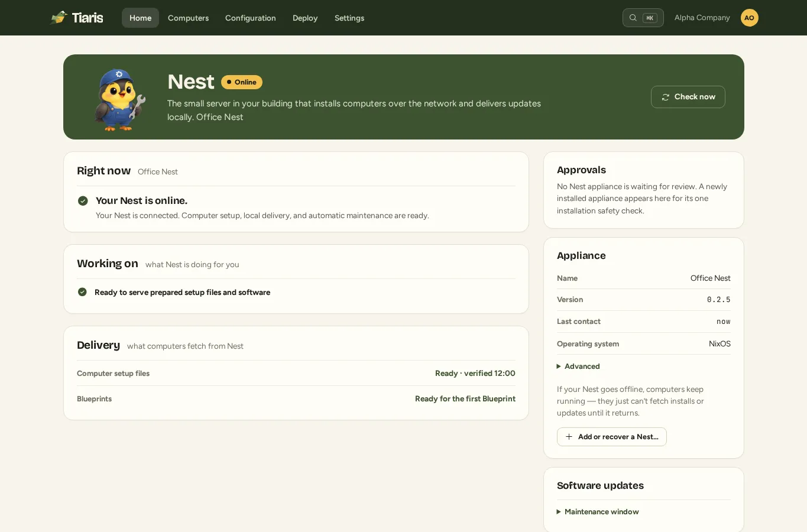This screenshot has width=807, height=532.
Task: Click the Working on section heading
Action: coord(107,264)
